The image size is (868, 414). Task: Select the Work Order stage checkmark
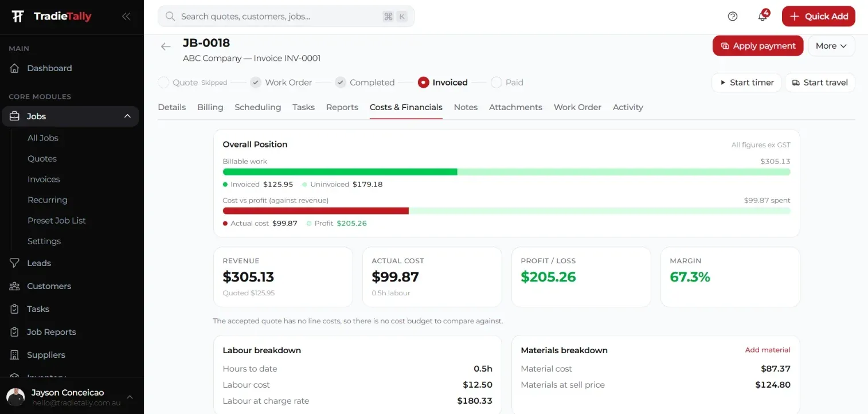point(256,83)
